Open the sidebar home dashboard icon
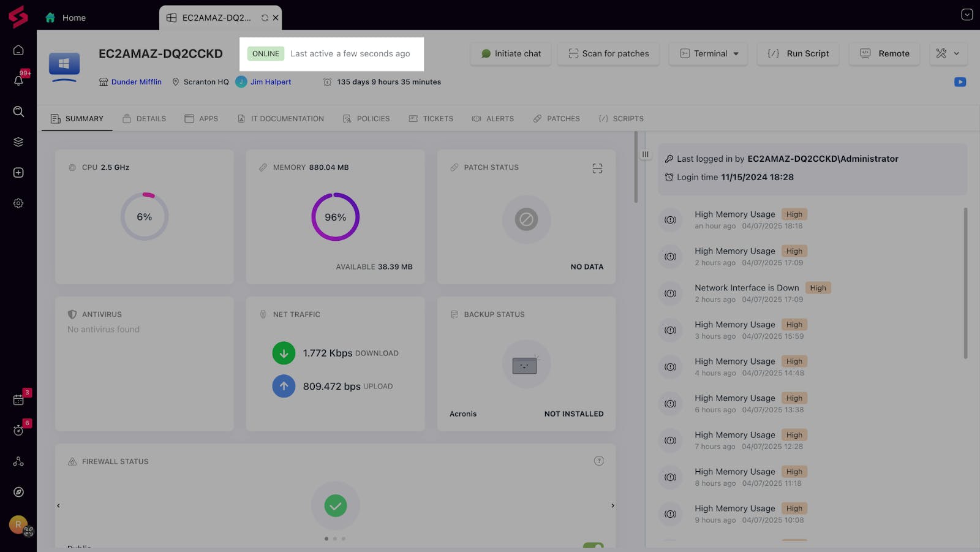Screen dimensions: 980x552 tap(18, 50)
